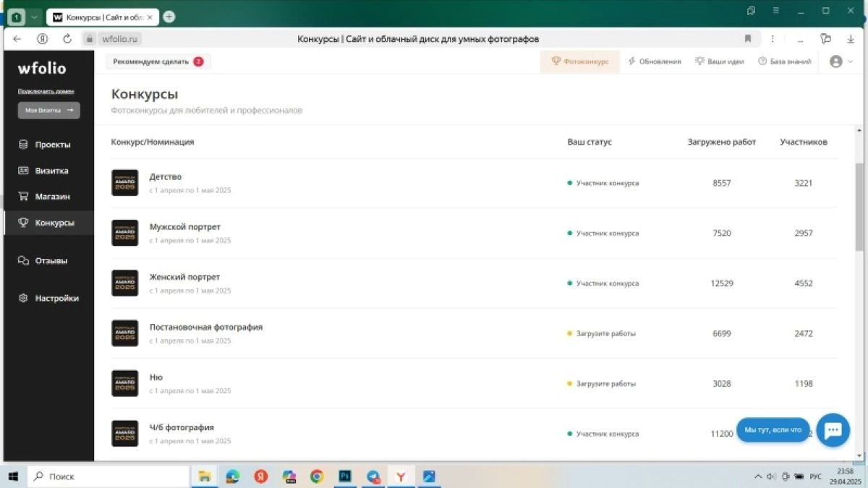Viewport: 868px width, 488px height.
Task: Open the Женский портрет nomination
Action: (184, 277)
